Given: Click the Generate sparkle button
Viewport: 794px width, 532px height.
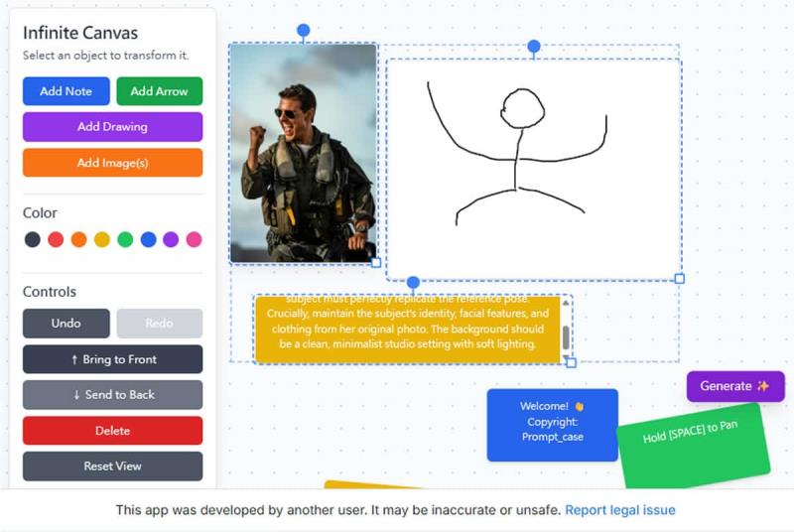Looking at the screenshot, I should (734, 386).
